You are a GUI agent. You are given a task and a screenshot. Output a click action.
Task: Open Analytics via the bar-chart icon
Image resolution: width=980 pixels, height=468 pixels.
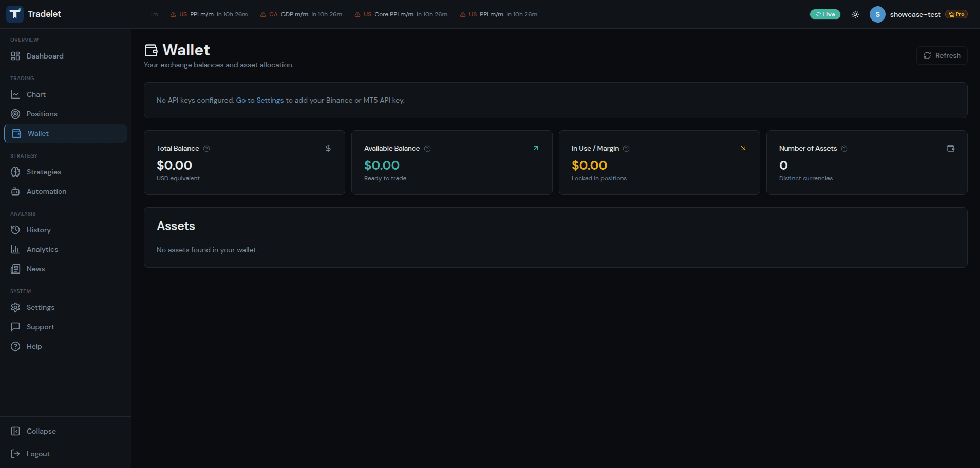pyautogui.click(x=16, y=249)
